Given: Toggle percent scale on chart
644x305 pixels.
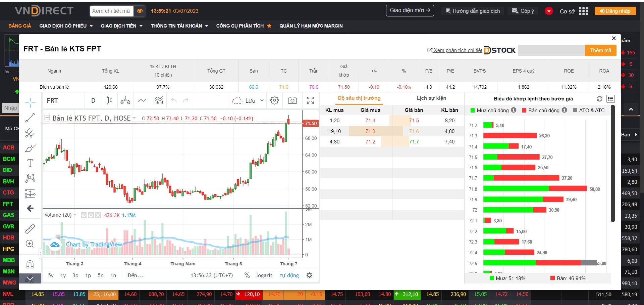Looking at the screenshot, I should coord(247,275).
